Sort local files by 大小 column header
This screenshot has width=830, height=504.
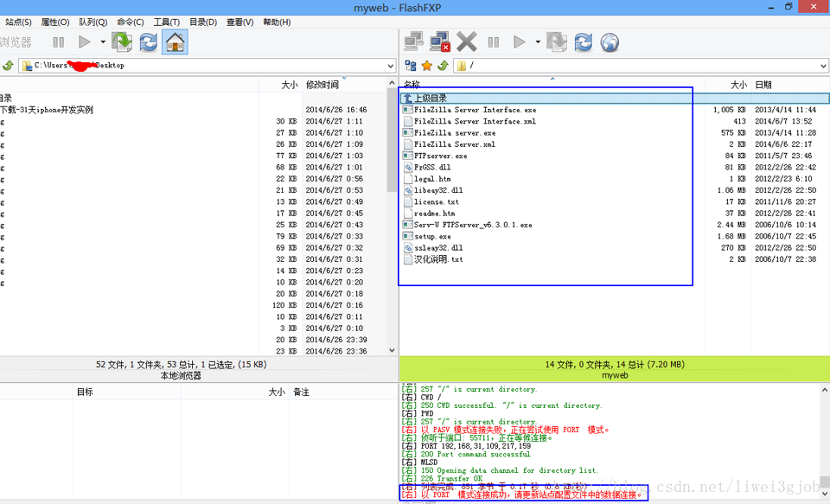[x=280, y=85]
